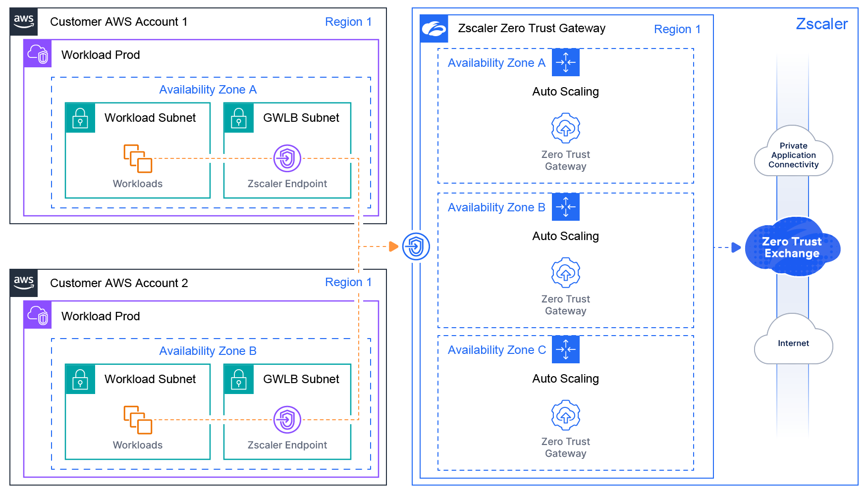Click the AWS logo for Customer Account 2

coord(24,283)
